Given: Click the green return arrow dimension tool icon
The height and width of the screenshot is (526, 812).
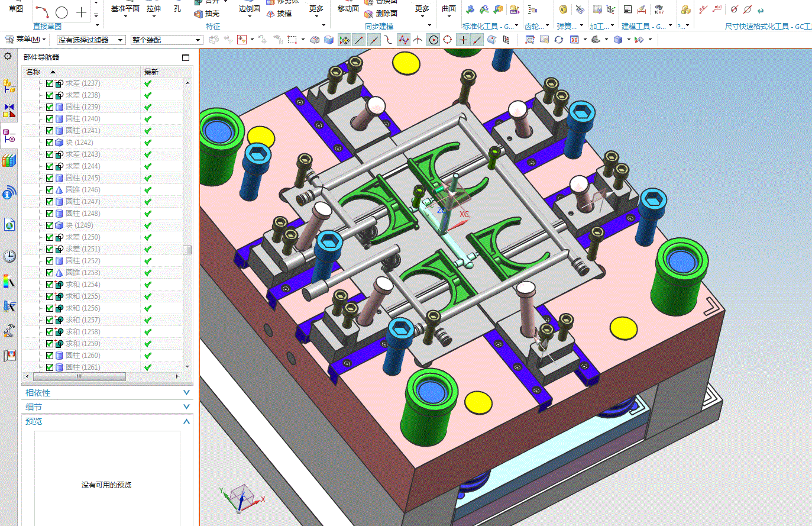Looking at the screenshot, I should tap(761, 10).
